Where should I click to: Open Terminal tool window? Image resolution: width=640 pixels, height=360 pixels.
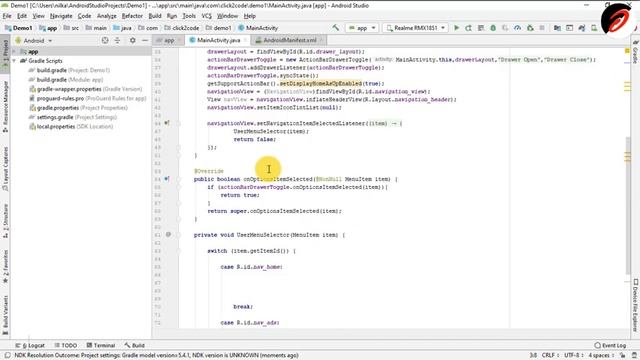click(100, 345)
